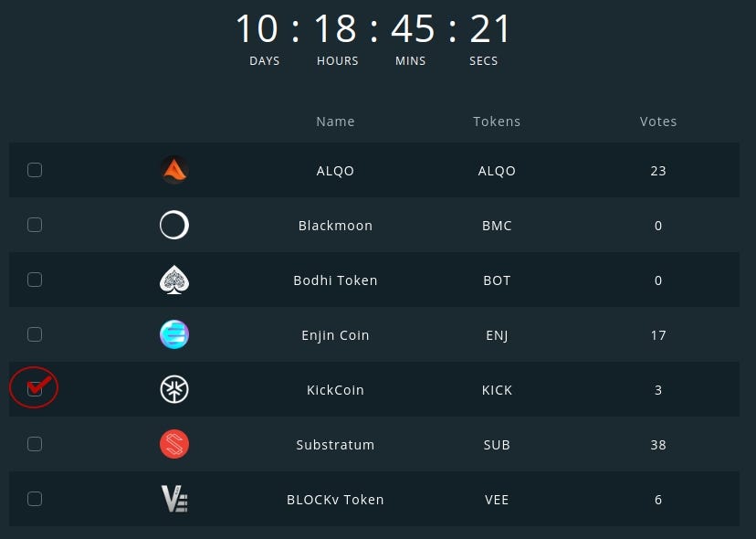756x539 pixels.
Task: Click the KickCoin snowflake logo
Action: coord(174,389)
